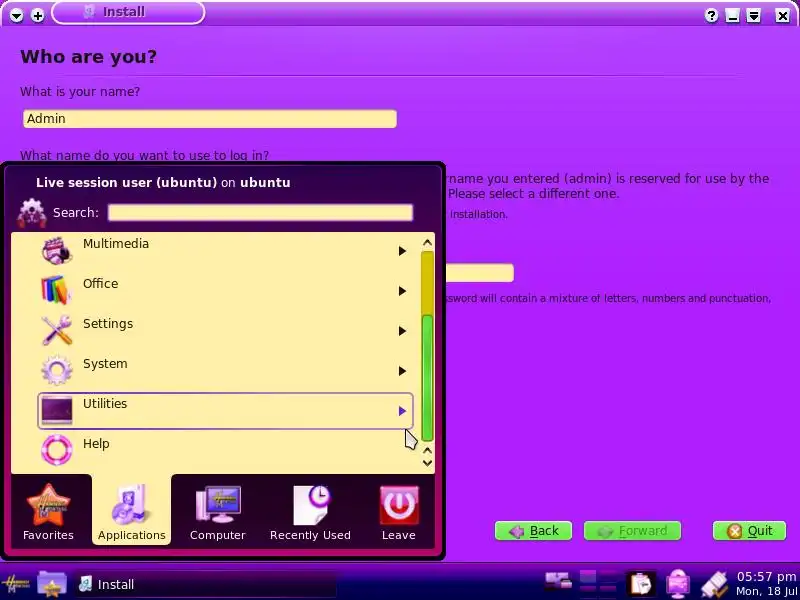
Task: Expand the Utilities submenu arrow
Action: point(402,411)
